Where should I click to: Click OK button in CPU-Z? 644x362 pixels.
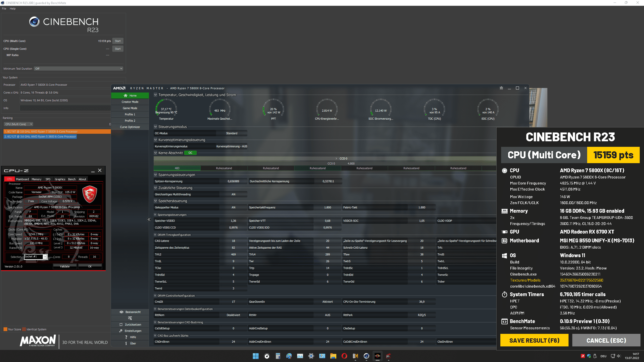[90, 266]
